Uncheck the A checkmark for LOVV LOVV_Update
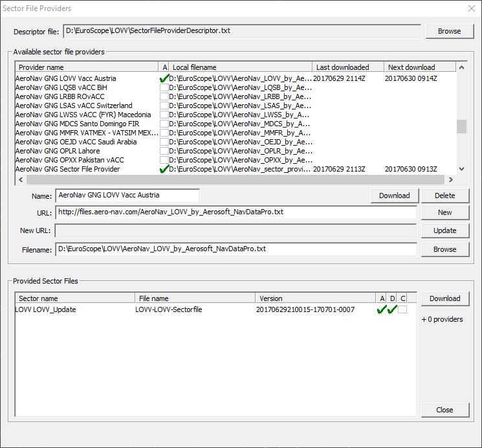This screenshot has width=482, height=448. click(382, 309)
